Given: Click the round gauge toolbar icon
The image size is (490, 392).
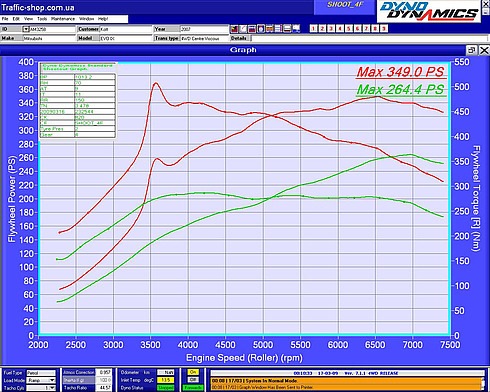Looking at the screenshot, I should coord(261,29).
